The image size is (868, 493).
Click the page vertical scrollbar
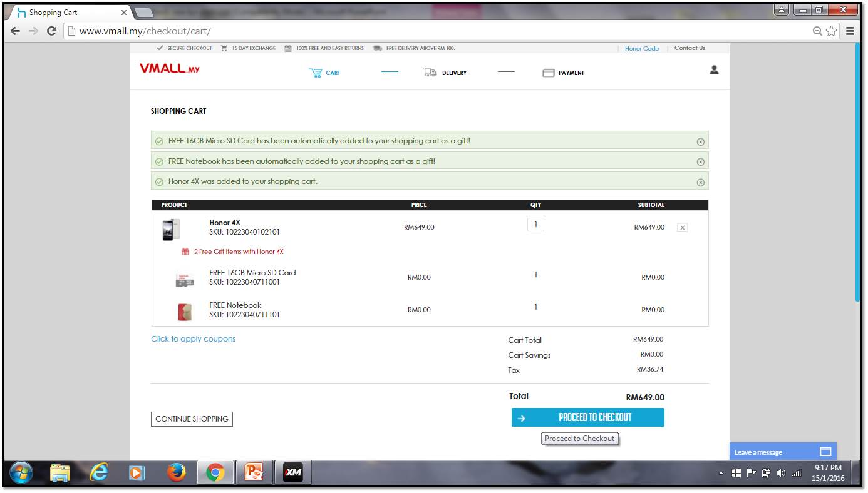pos(858,173)
